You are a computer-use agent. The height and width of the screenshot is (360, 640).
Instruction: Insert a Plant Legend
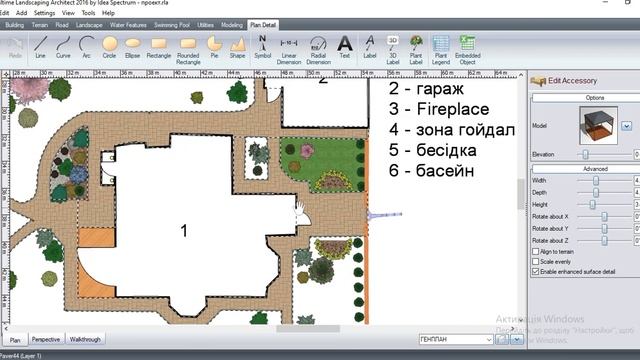coord(441,51)
